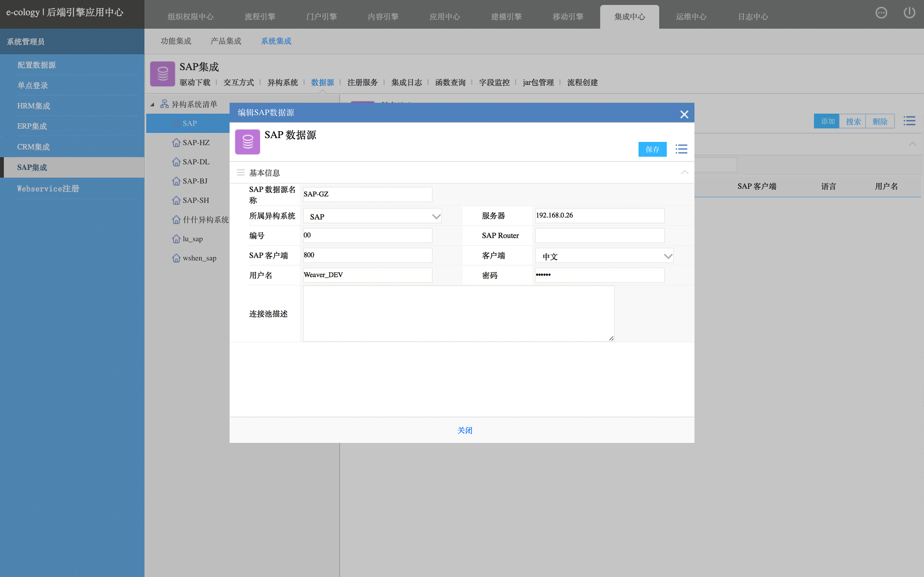Select SAP-BJ in the system tree
The image size is (924, 577).
coord(195,181)
